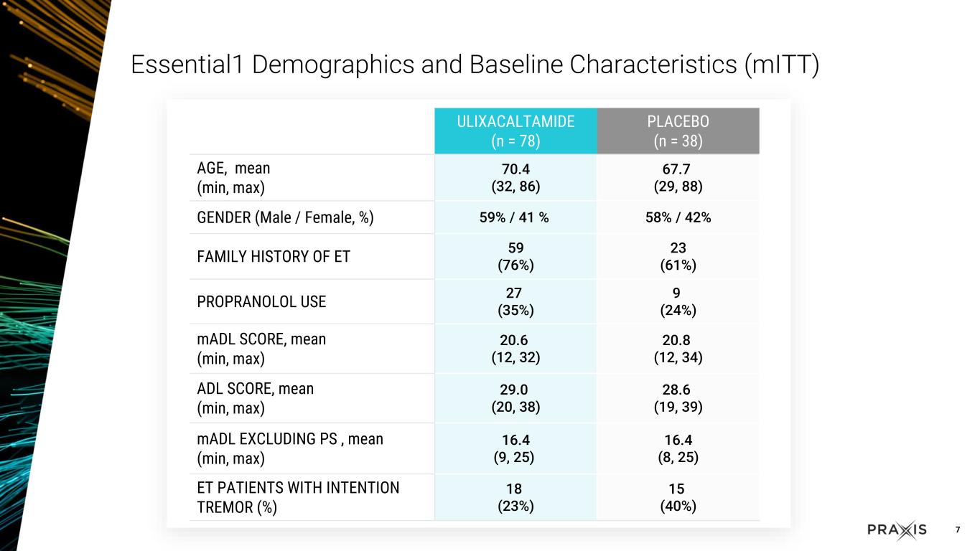Click the 20.8 placebo mADL score cell

pos(678,349)
